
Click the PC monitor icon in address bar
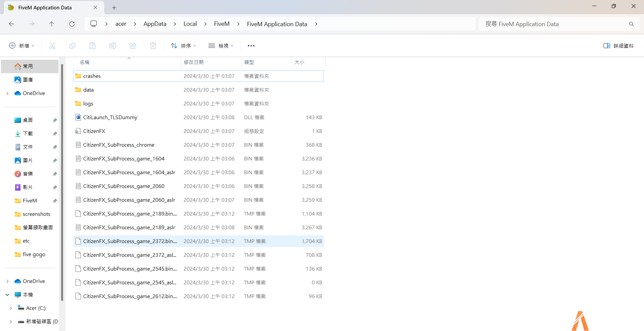click(94, 24)
